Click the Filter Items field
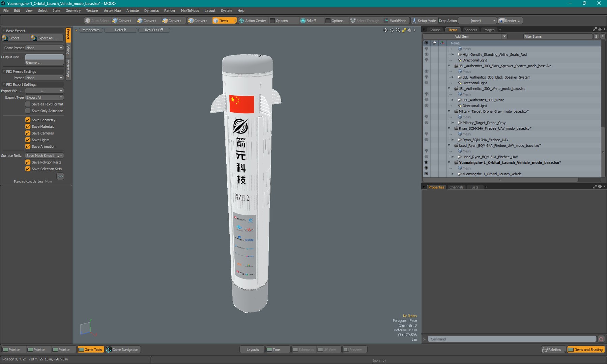The height and width of the screenshot is (364, 607). (558, 36)
